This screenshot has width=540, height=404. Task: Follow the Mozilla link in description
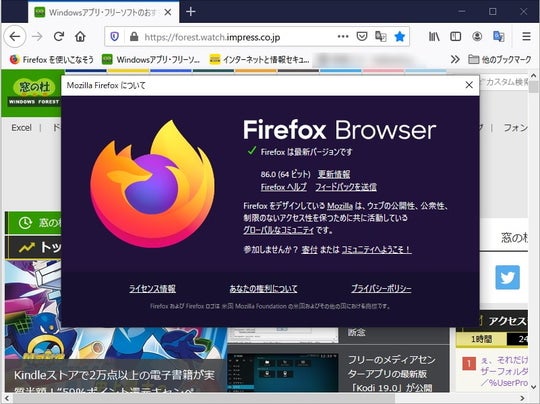340,206
